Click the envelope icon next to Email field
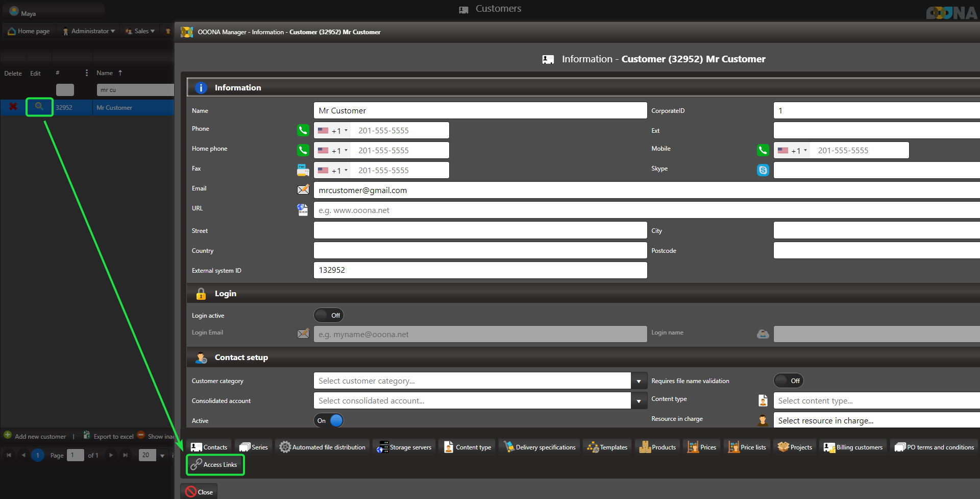This screenshot has width=980, height=499. (303, 190)
